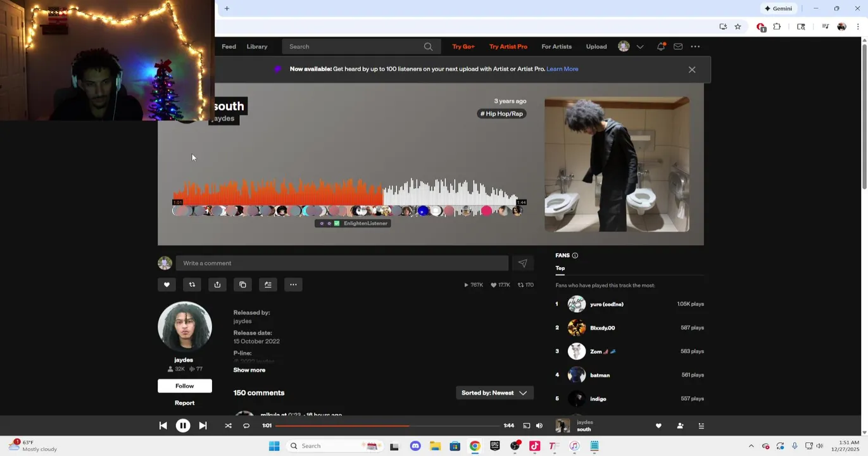This screenshot has width=868, height=456.
Task: Open the taskbar weather widget
Action: [x=33, y=446]
